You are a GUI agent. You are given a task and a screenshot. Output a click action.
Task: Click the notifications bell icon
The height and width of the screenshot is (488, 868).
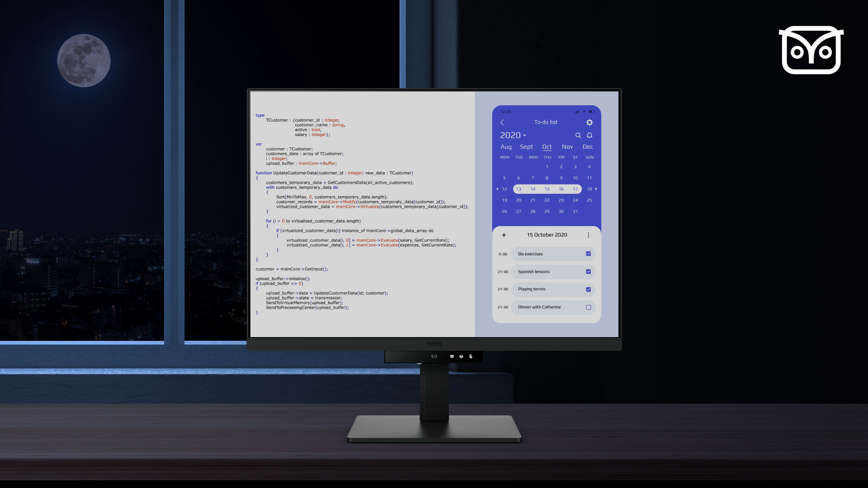590,135
